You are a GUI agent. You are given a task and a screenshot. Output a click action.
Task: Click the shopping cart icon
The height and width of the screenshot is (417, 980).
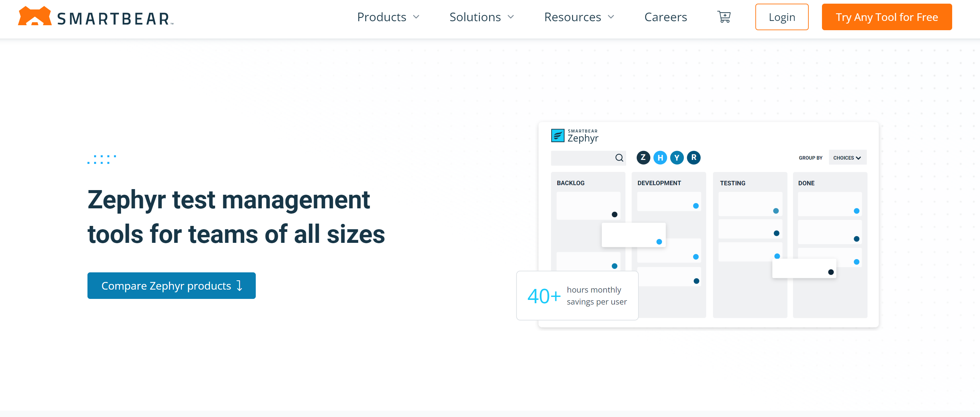click(724, 17)
